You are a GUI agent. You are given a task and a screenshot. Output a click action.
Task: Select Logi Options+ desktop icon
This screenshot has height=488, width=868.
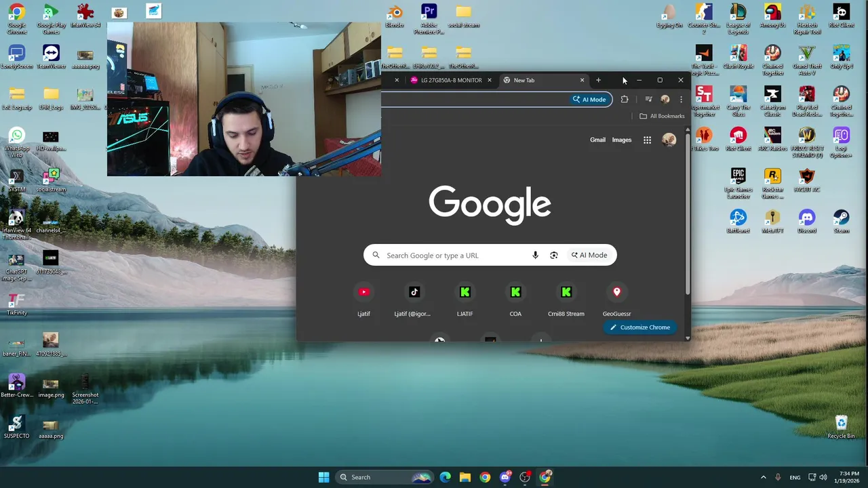click(842, 142)
